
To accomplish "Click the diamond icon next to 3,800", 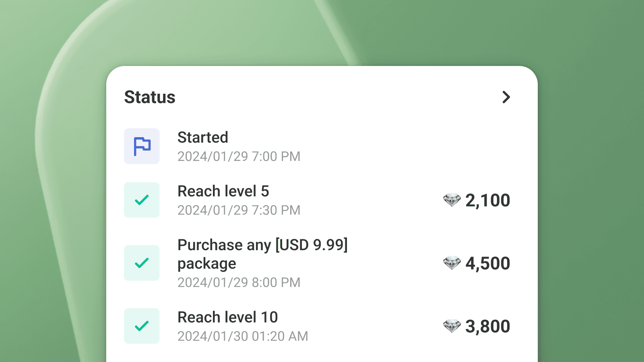I will [452, 326].
